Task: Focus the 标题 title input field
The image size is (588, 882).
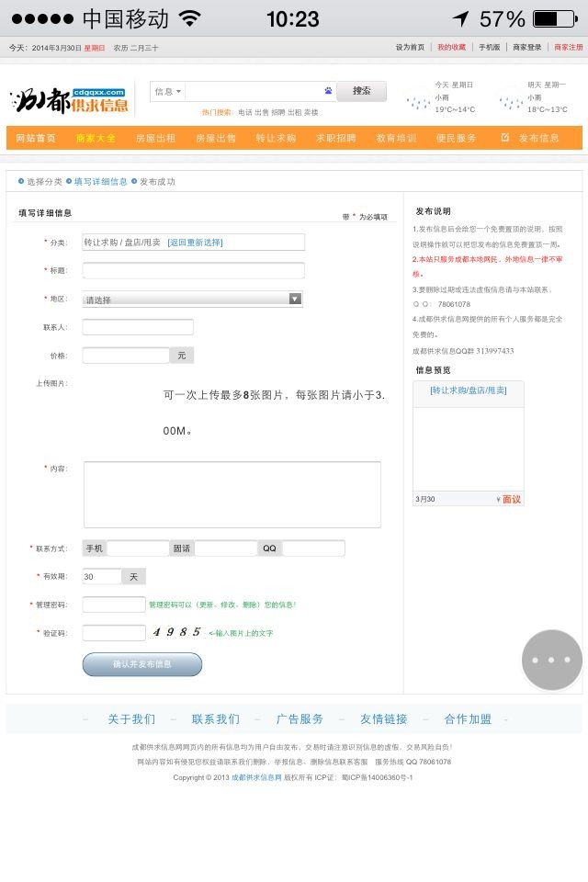Action: [193, 270]
